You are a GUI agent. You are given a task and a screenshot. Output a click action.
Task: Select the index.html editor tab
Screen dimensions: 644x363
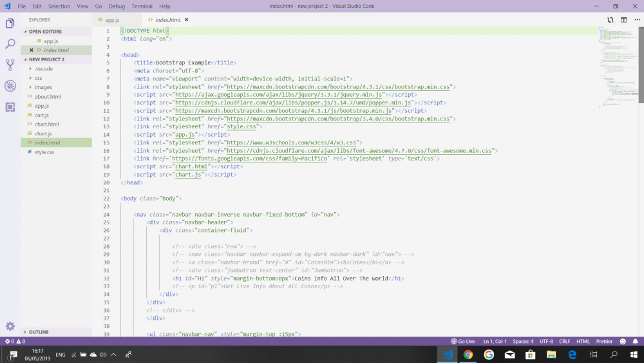tap(167, 20)
